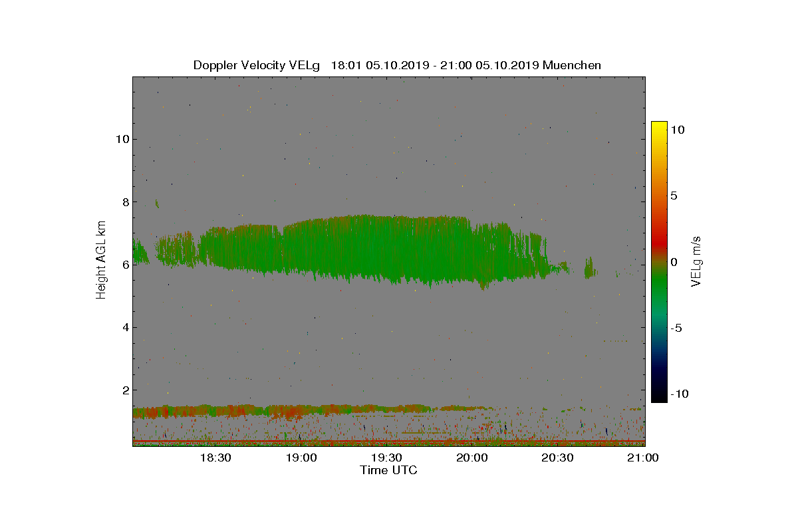The width and height of the screenshot is (798, 532).
Task: Click the 'Height AGL km' axis label
Action: pos(101,261)
